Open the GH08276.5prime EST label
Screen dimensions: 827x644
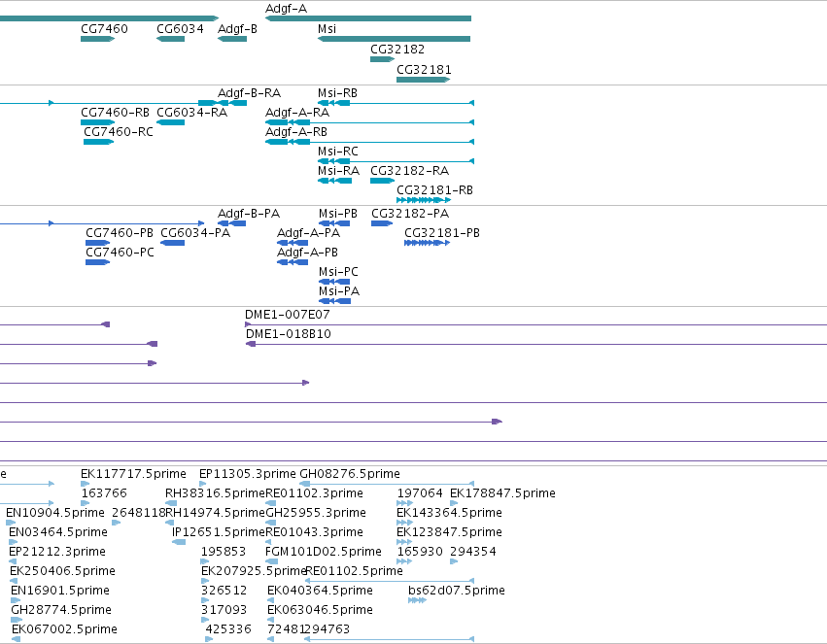pos(350,474)
